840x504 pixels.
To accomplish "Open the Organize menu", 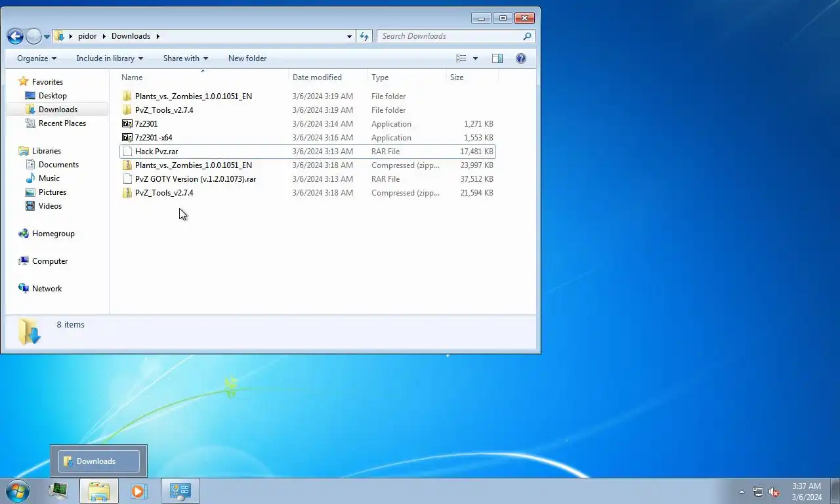I will pyautogui.click(x=37, y=58).
